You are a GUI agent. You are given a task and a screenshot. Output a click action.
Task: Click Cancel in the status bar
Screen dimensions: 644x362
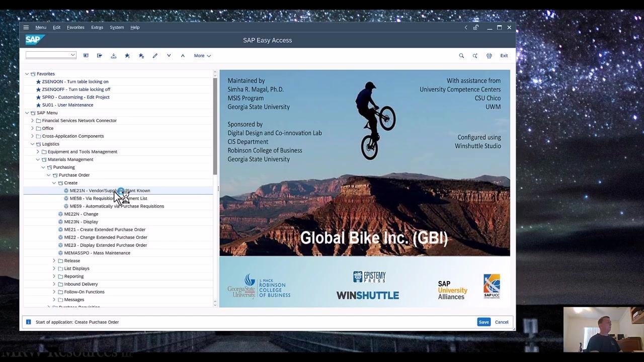click(502, 322)
